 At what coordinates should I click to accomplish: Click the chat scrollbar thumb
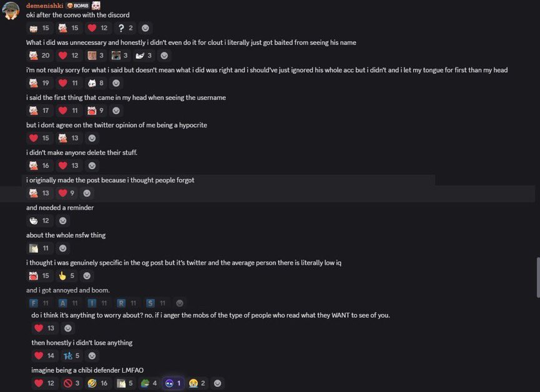pos(538,277)
